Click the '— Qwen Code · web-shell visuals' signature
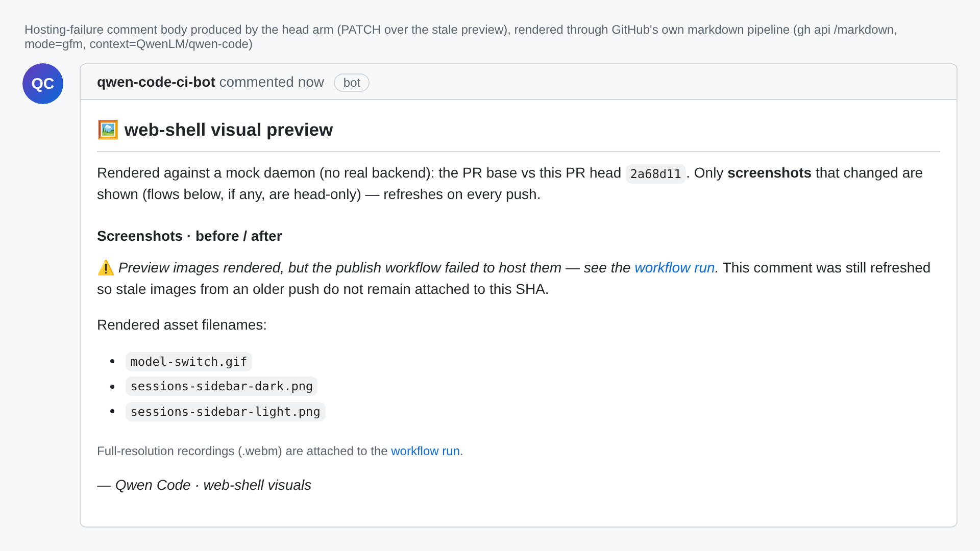 coord(204,485)
